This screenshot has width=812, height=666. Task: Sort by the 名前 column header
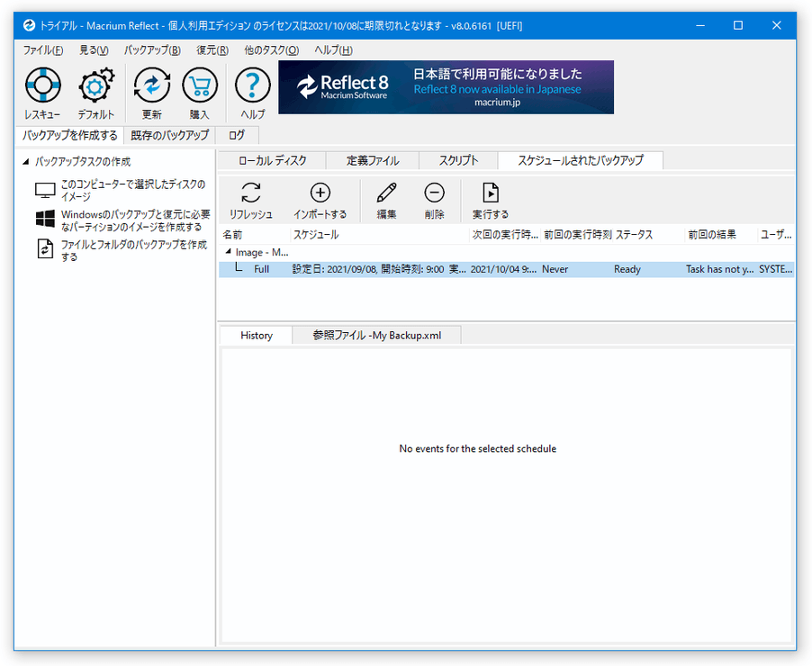[x=255, y=235]
